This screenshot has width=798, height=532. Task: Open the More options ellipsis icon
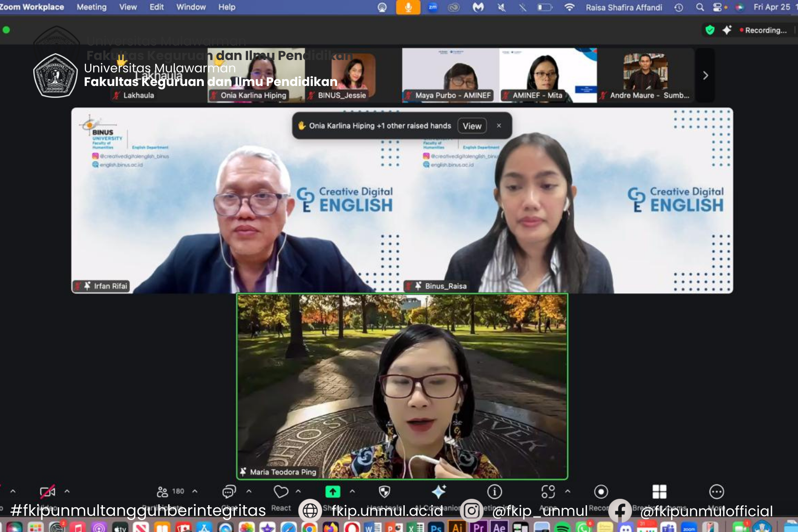(717, 492)
